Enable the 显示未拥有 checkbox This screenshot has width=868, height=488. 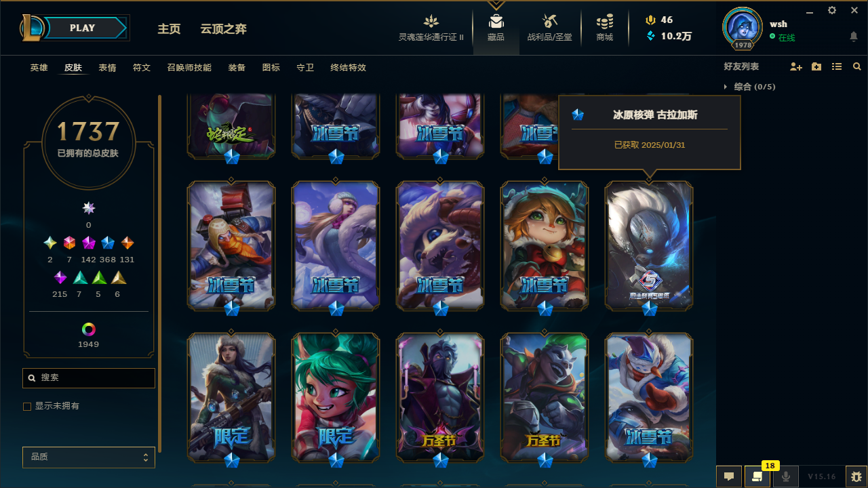click(x=27, y=407)
